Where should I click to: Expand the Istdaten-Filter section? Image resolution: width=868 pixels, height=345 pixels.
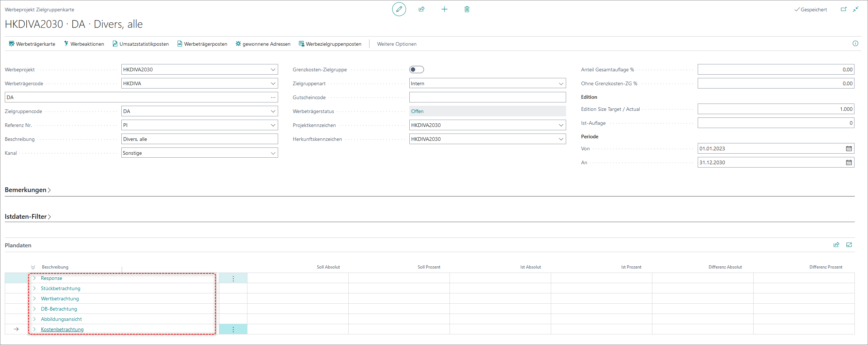(28, 217)
